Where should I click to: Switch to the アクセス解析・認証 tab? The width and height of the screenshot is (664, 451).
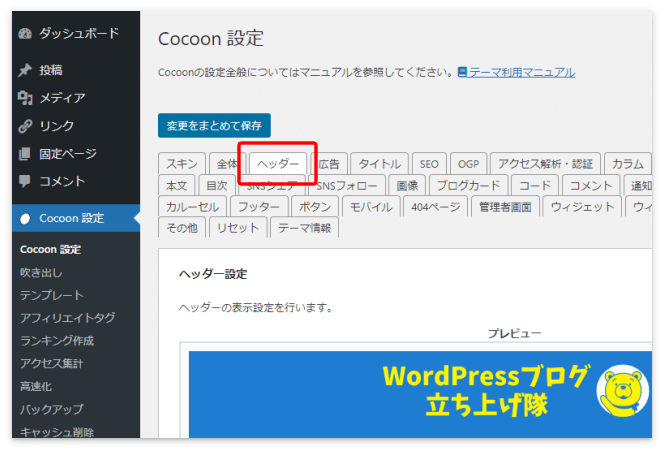[545, 163]
